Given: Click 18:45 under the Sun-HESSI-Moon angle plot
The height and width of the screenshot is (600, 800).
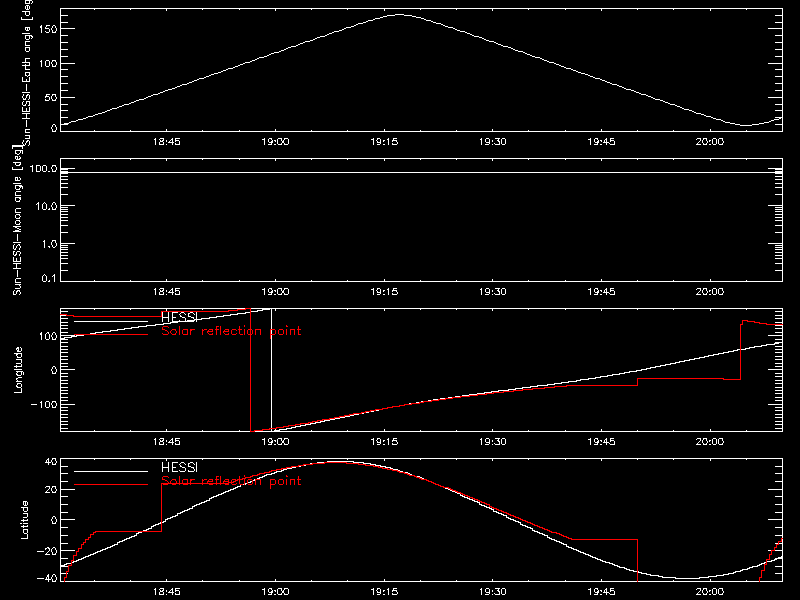Looking at the screenshot, I should tap(166, 292).
